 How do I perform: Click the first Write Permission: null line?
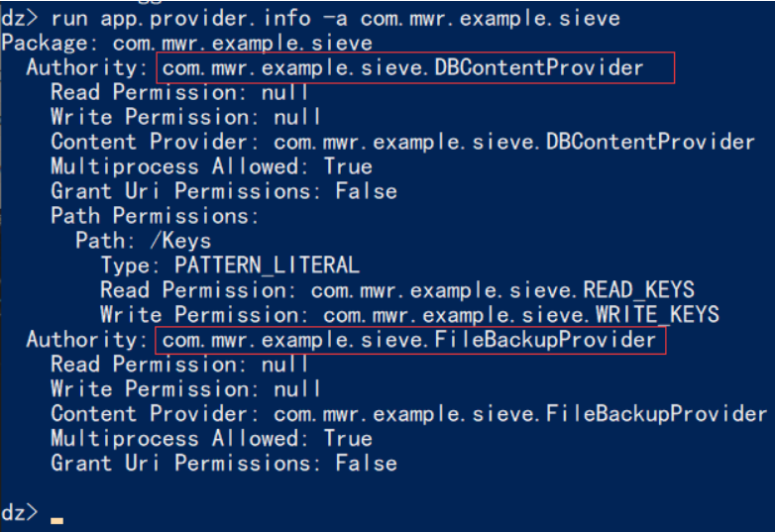185,117
